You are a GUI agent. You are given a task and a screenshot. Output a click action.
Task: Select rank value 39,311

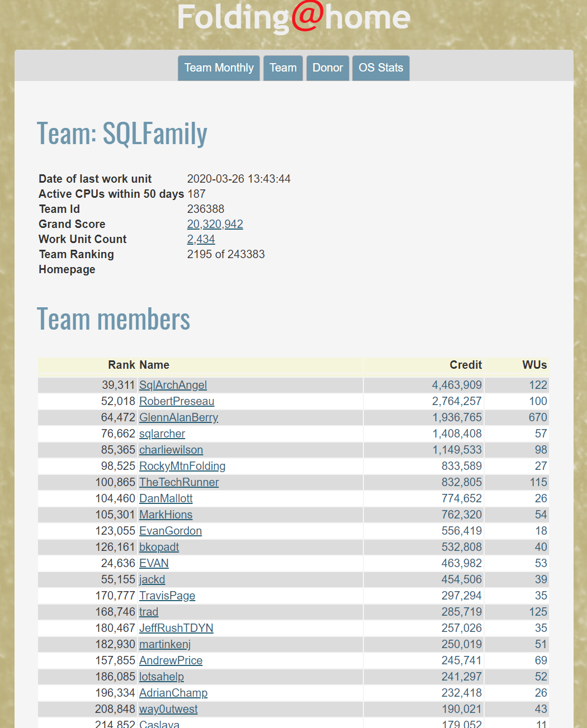point(118,385)
